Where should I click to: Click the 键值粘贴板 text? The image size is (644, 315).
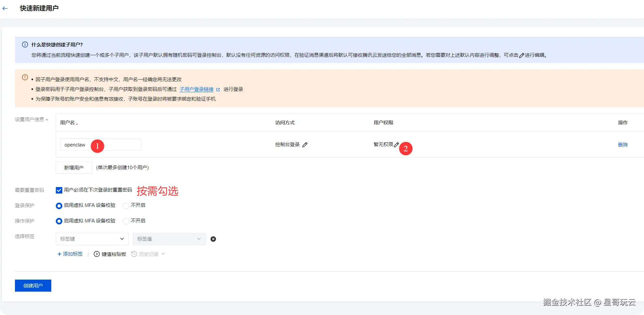click(114, 254)
